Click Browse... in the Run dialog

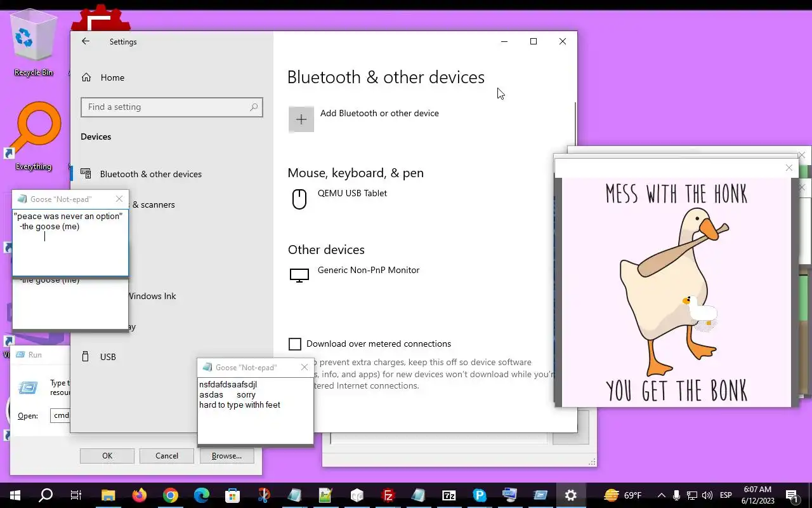(x=226, y=456)
